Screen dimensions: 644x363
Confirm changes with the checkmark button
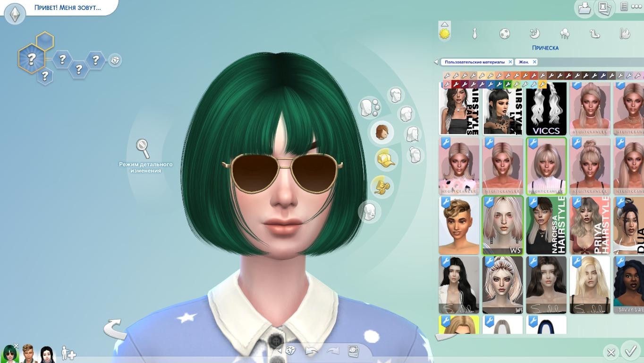pos(630,351)
